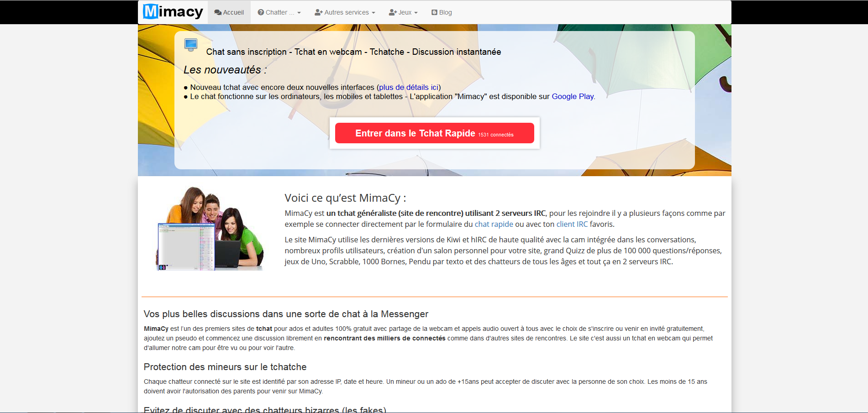
Task: Expand the Jeux dropdown menu
Action: (403, 12)
